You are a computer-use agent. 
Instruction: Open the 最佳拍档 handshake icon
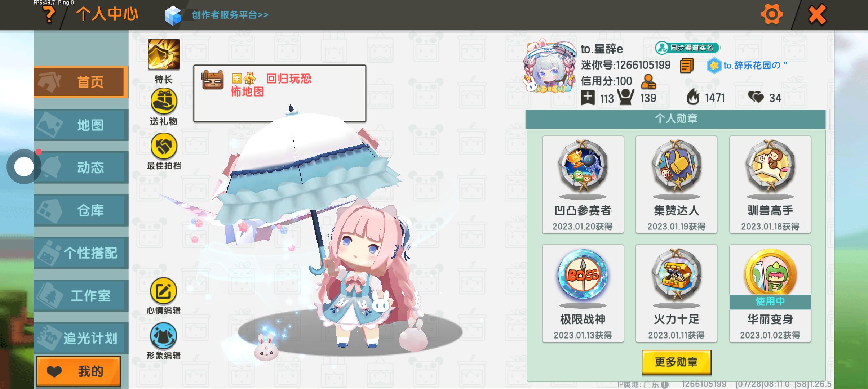(164, 146)
